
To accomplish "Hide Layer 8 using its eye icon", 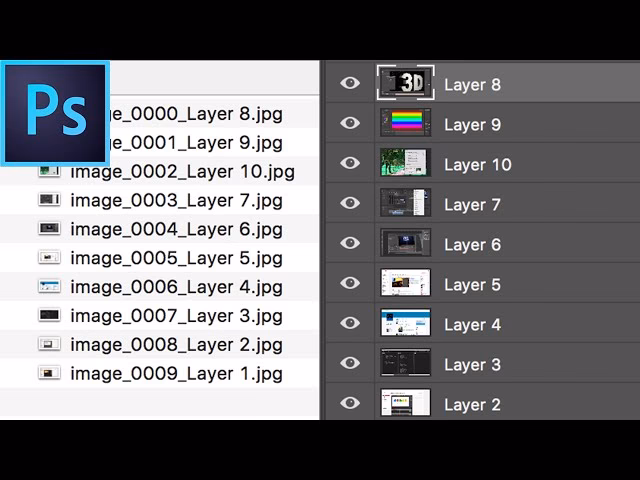I will pyautogui.click(x=350, y=83).
